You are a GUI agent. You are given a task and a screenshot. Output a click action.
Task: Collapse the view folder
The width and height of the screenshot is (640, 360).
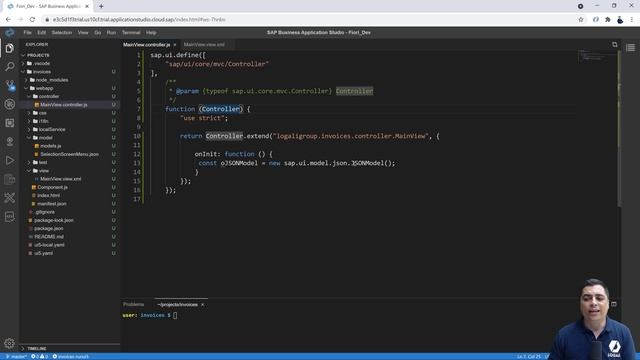pos(29,171)
